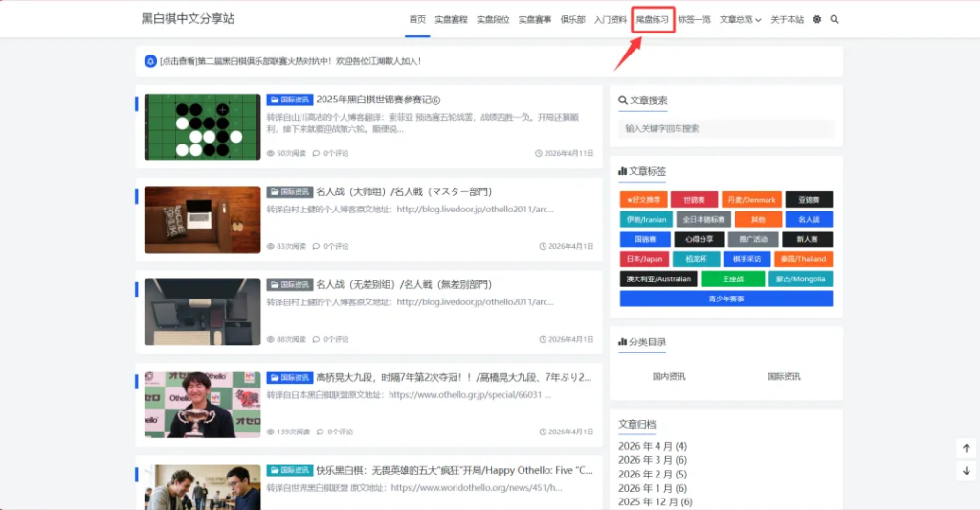Viewport: 980px width, 510px height.
Task: Select the green 王座战 tag
Action: click(x=733, y=278)
